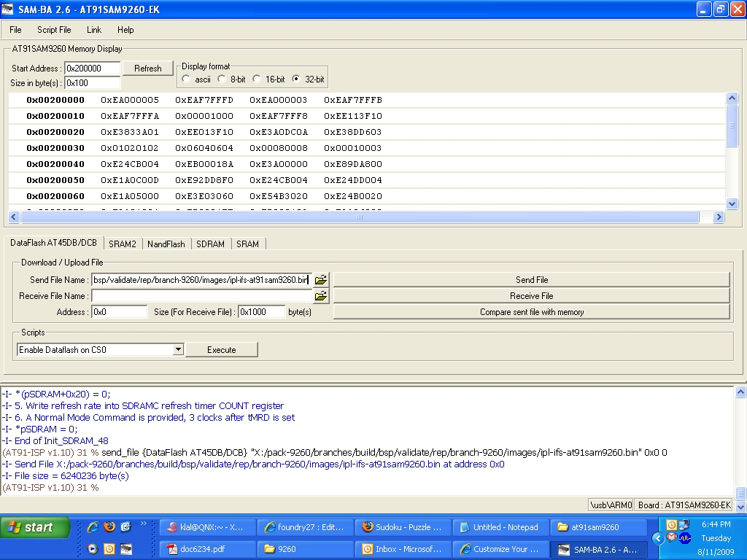This screenshot has width=747, height=560.
Task: Click Compare sent file with memory
Action: [531, 312]
